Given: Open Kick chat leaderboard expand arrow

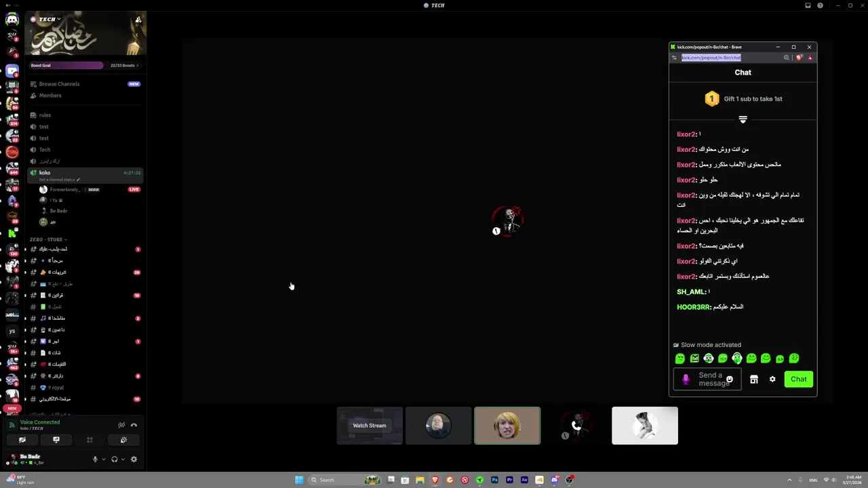Looking at the screenshot, I should [743, 119].
